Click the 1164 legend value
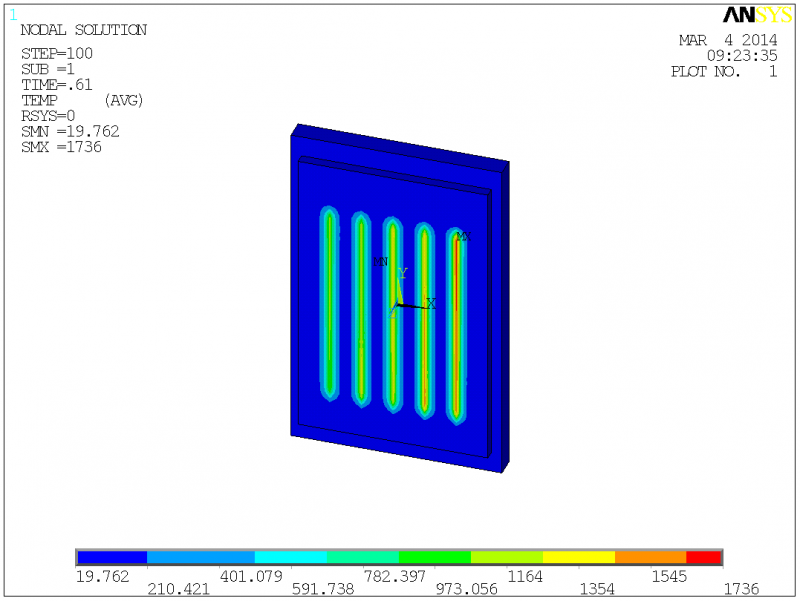The width and height of the screenshot is (800, 601). pyautogui.click(x=525, y=577)
